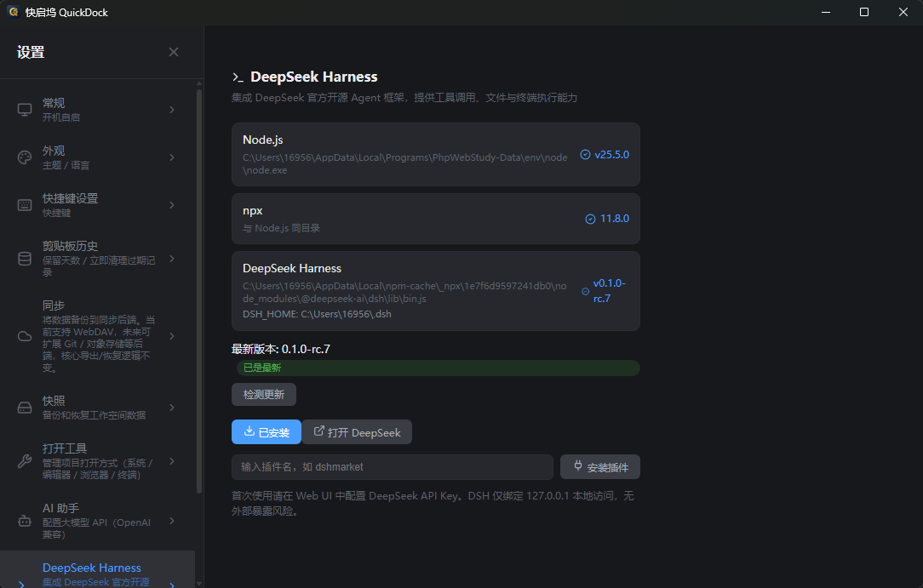Viewport: 923px width, 588px height.
Task: Click the sidebar scrollbar down arrow
Action: tap(199, 584)
